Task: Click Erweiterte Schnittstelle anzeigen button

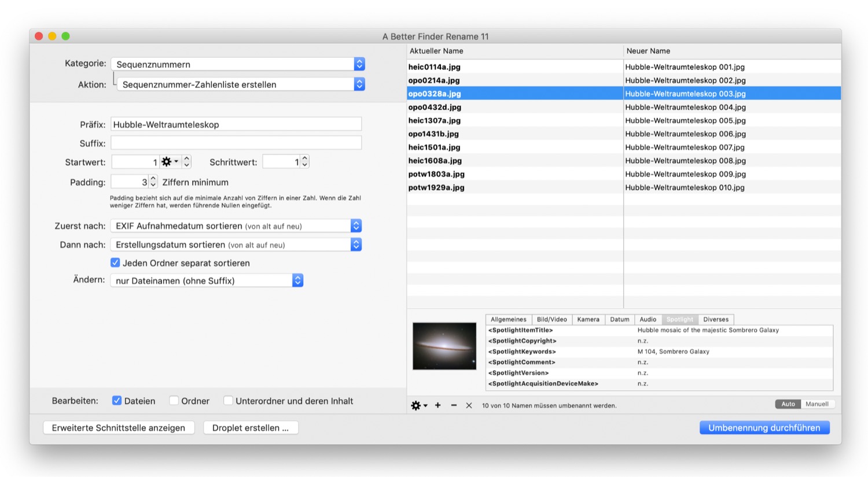Action: coord(119,428)
